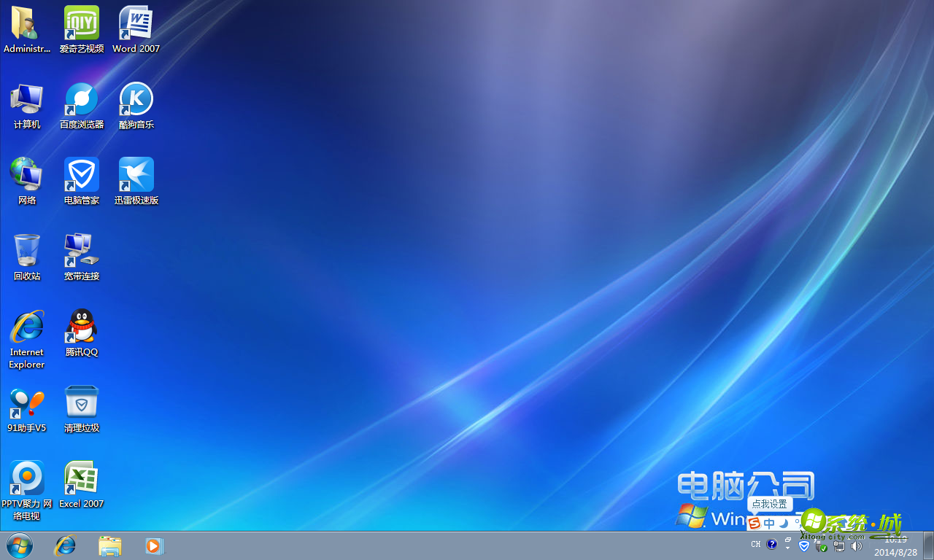Open 电脑管家 from the desktop
The image size is (934, 560).
pos(81,174)
